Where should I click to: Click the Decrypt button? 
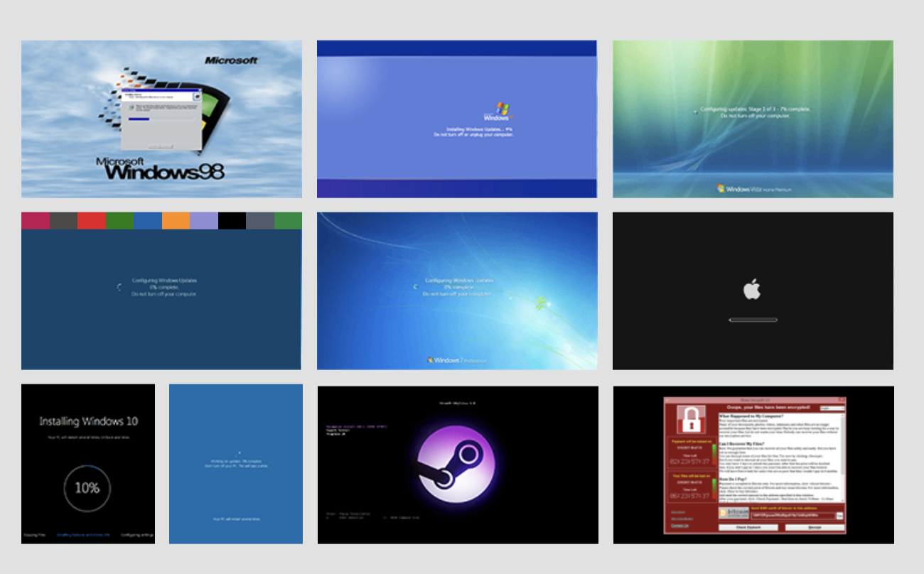(x=815, y=527)
